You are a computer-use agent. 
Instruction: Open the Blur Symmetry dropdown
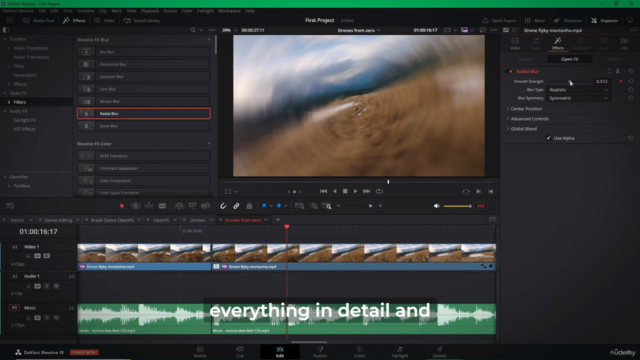(578, 98)
